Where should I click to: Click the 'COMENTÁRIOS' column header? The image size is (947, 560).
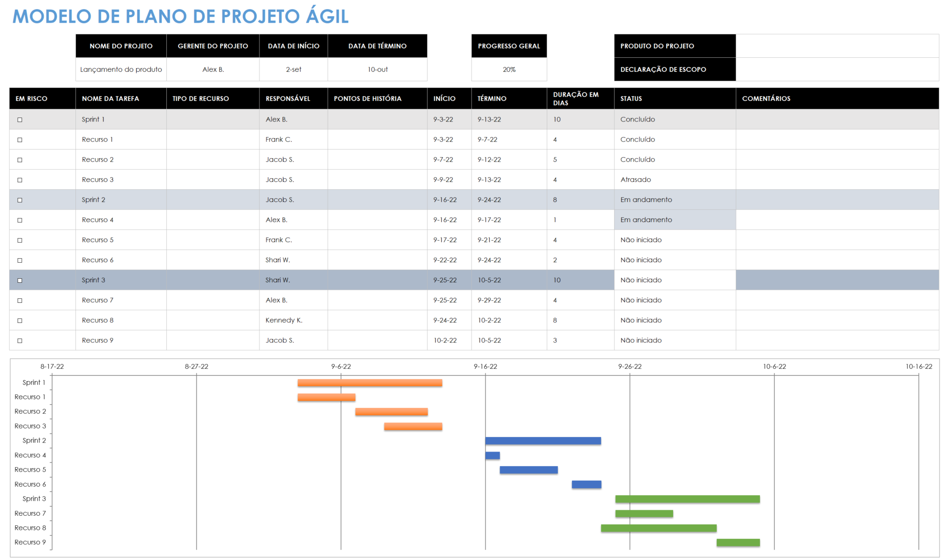[x=837, y=98]
